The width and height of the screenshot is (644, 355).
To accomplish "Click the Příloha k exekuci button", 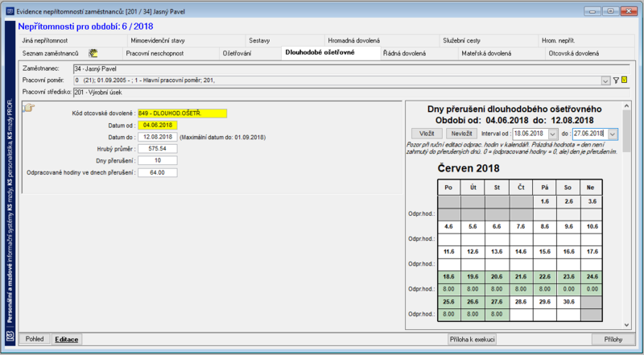I will [472, 340].
